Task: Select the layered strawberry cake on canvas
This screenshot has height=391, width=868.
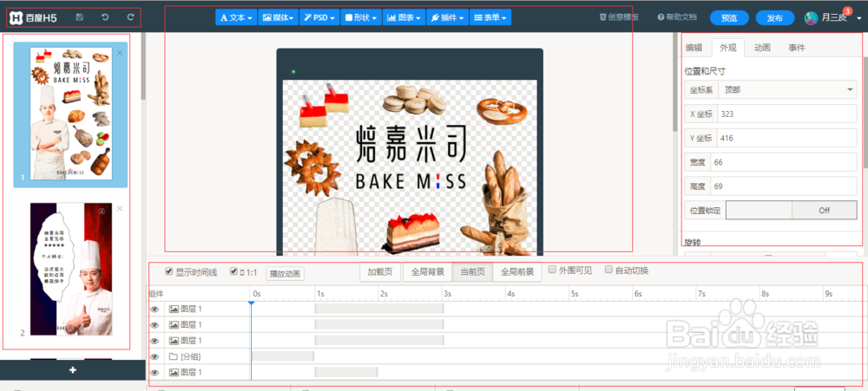Action: pos(411,231)
